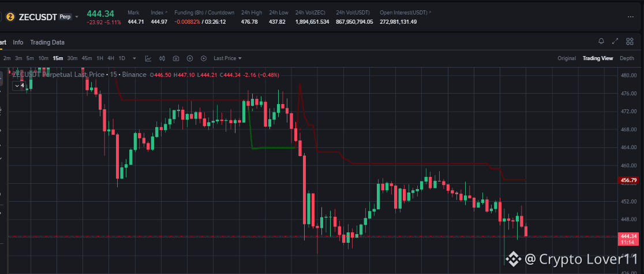This screenshot has width=644, height=274.
Task: Open the indicators chart icon in toolbar
Action: pyautogui.click(x=148, y=58)
